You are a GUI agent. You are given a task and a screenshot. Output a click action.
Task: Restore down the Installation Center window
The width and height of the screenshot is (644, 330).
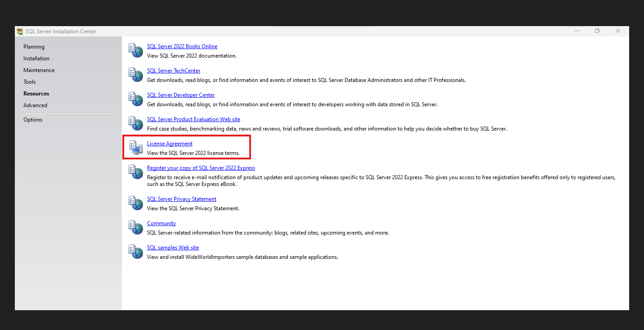pyautogui.click(x=597, y=31)
